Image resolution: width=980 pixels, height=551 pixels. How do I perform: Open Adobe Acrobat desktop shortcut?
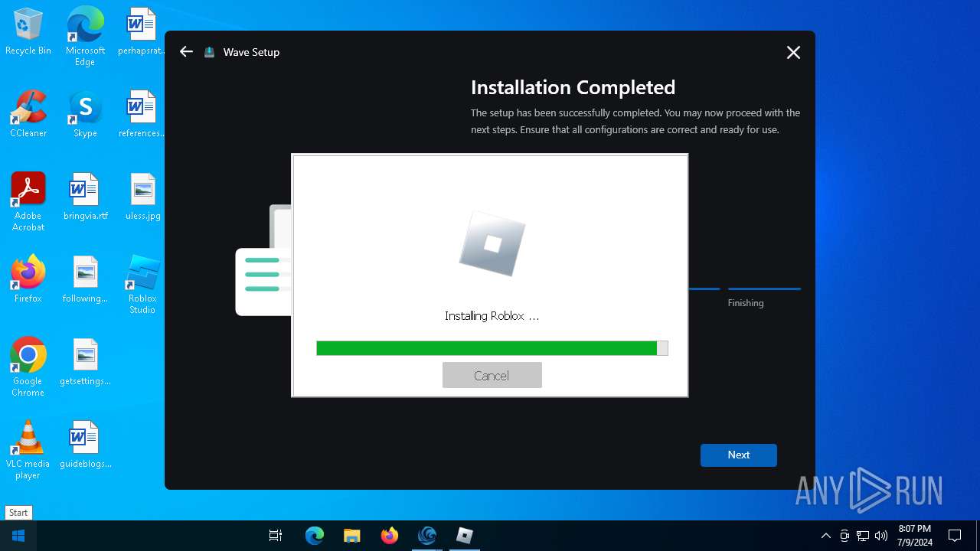[28, 202]
